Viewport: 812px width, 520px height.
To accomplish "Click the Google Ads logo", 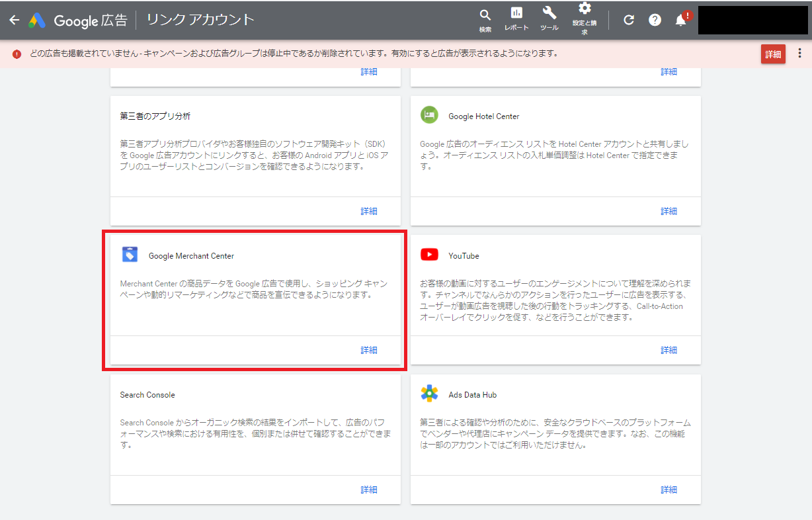I will (x=37, y=21).
